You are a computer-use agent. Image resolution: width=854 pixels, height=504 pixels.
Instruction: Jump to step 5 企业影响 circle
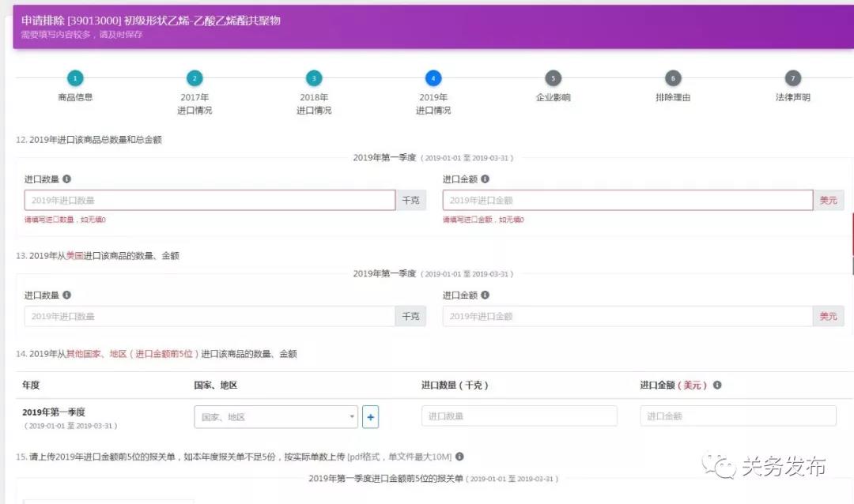[x=553, y=78]
